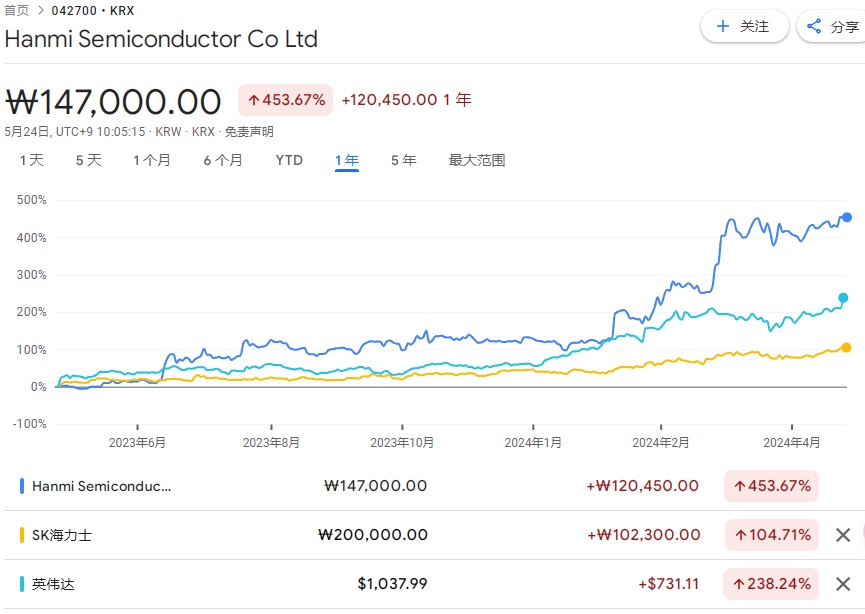Select the 5年 time range tab
The image size is (865, 614).
click(404, 160)
